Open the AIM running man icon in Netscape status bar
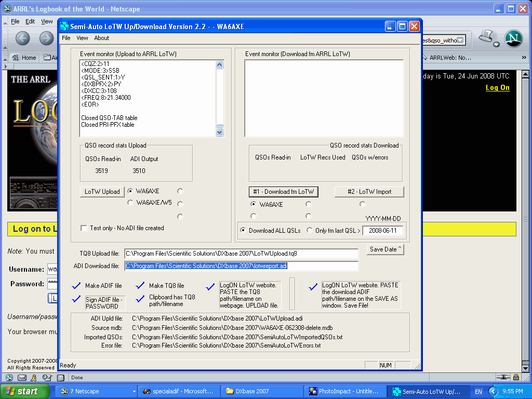 coord(34,377)
